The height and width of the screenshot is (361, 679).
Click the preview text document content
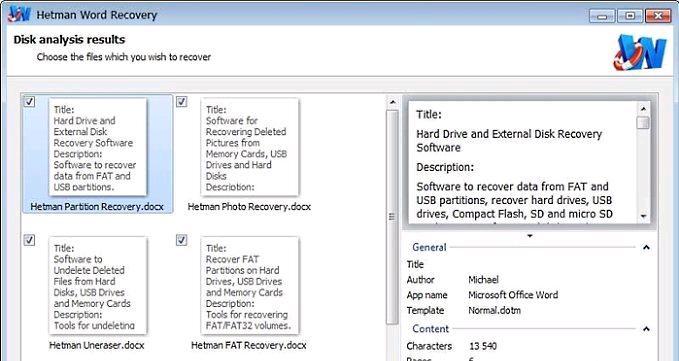pos(522,163)
